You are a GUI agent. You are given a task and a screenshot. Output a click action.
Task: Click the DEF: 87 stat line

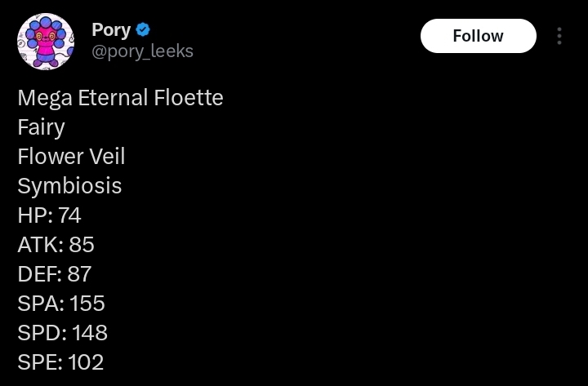pos(55,274)
